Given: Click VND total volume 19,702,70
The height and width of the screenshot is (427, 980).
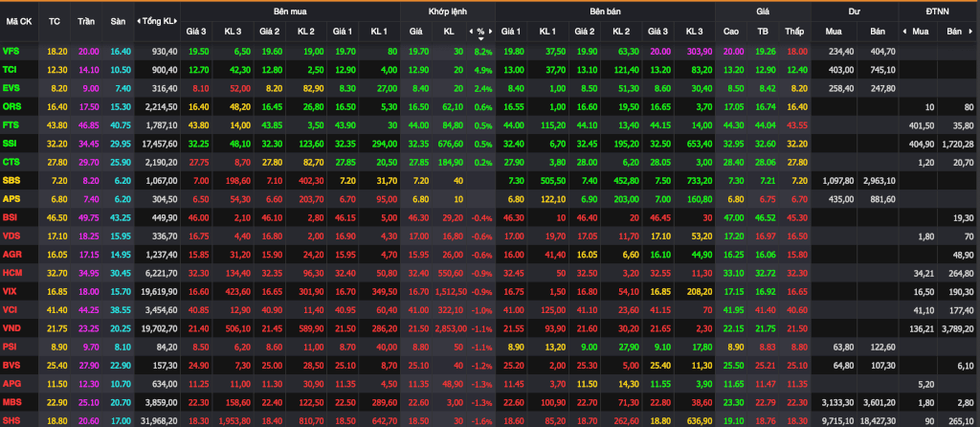Looking at the screenshot, I should tap(160, 329).
